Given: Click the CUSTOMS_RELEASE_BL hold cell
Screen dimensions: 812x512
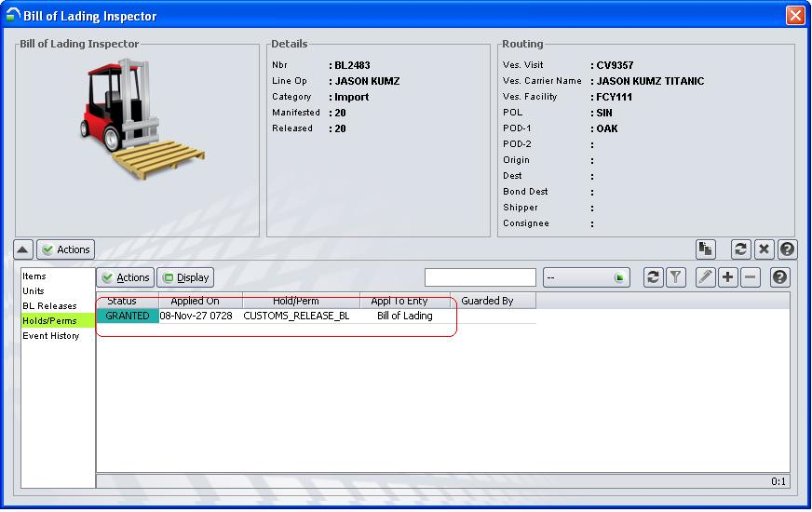Looking at the screenshot, I should (x=301, y=316).
